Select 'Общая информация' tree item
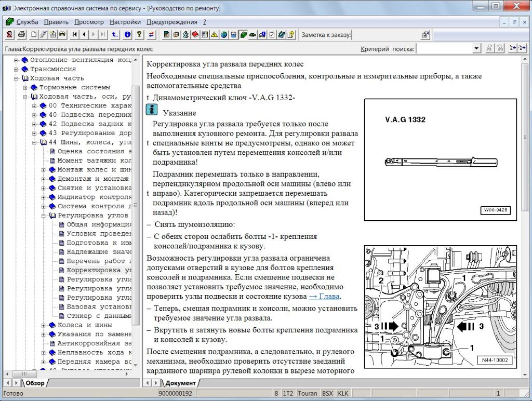532x401 pixels. click(x=99, y=224)
